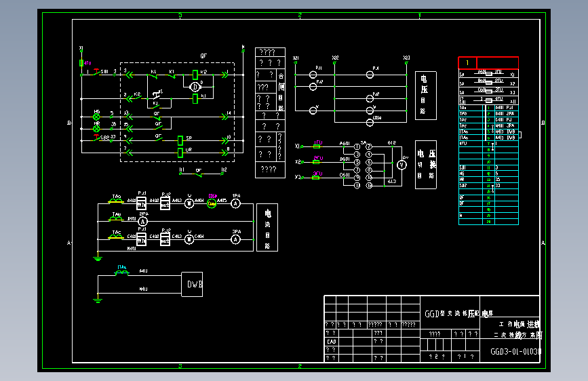Image resolution: width=588 pixels, height=381 pixels.
Task: Click the 'N401 3PA' terminal table cell
Action: (506, 125)
